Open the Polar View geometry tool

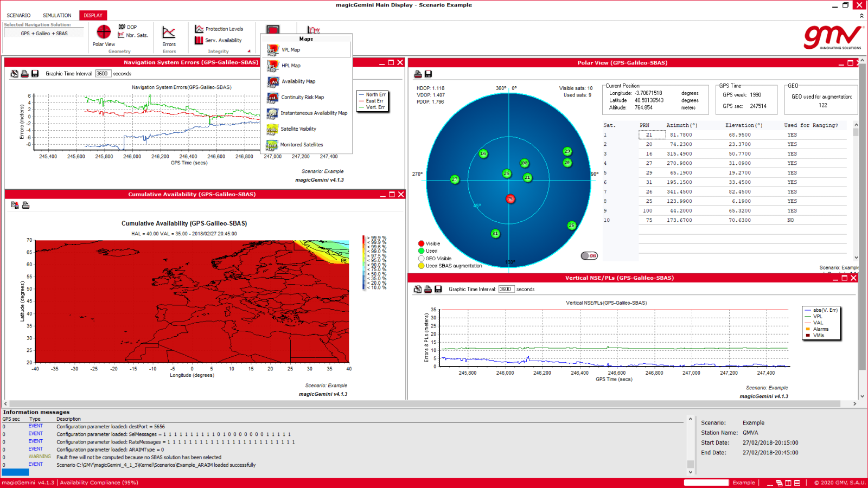104,36
